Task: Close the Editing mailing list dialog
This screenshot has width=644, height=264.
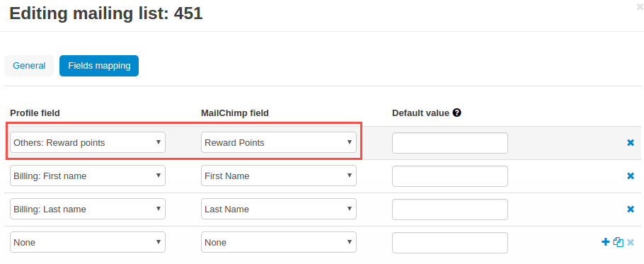Action: coord(640,6)
